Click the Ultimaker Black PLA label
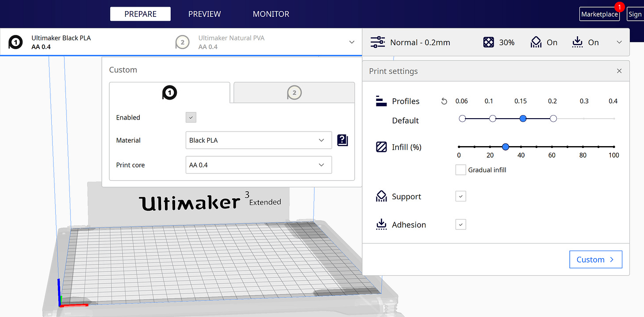 [61, 38]
